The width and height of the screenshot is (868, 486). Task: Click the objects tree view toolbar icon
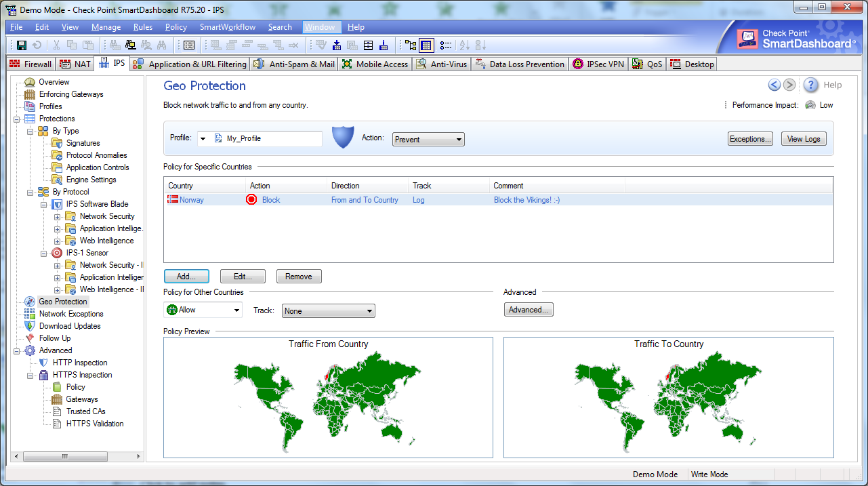(x=411, y=45)
